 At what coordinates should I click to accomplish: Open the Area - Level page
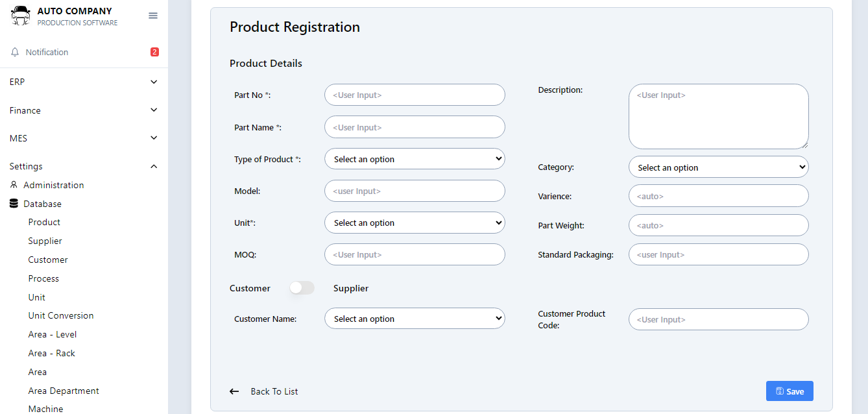53,334
